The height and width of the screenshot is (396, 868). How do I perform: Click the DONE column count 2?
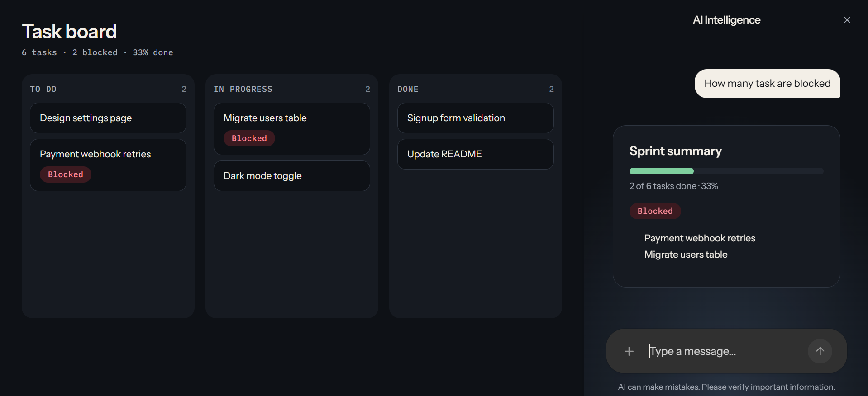[x=552, y=89]
